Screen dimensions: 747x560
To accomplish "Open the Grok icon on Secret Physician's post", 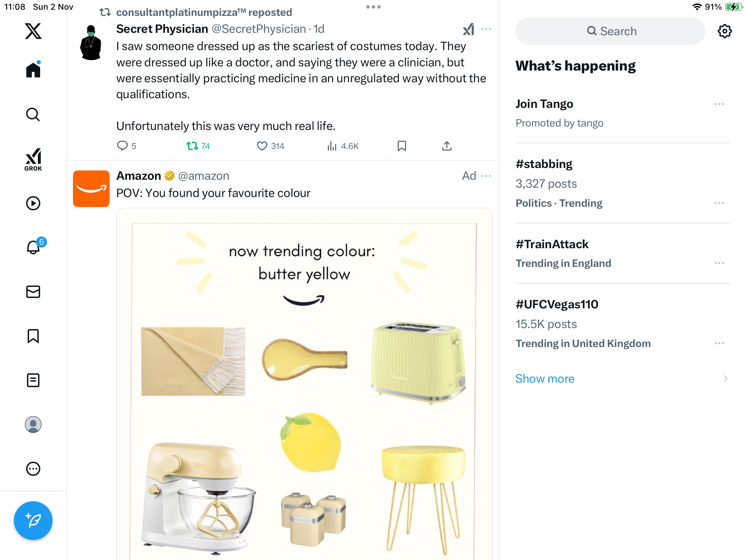I will pos(469,29).
